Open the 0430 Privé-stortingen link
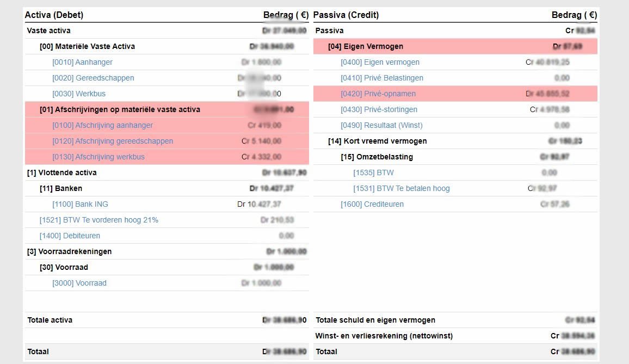This screenshot has height=364, width=629. pyautogui.click(x=379, y=109)
